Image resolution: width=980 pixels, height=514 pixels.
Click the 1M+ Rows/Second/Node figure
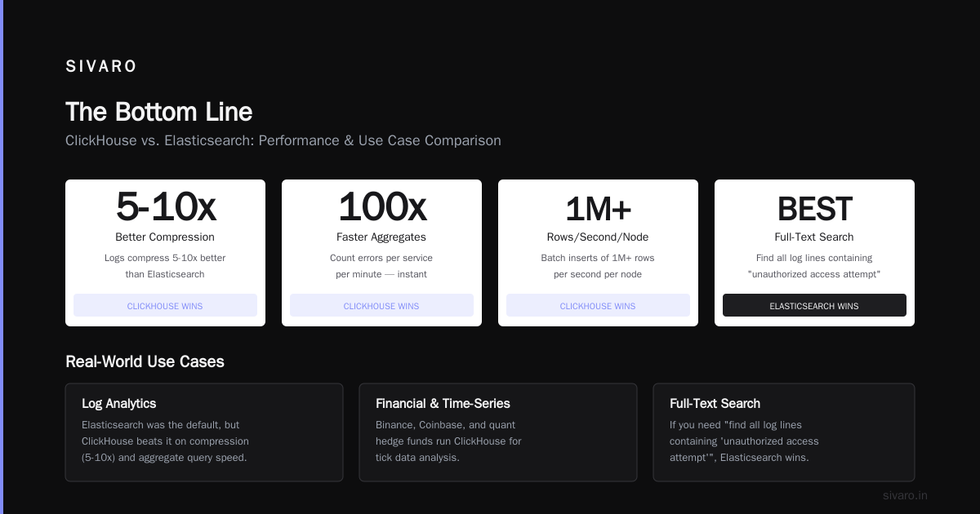pos(598,210)
